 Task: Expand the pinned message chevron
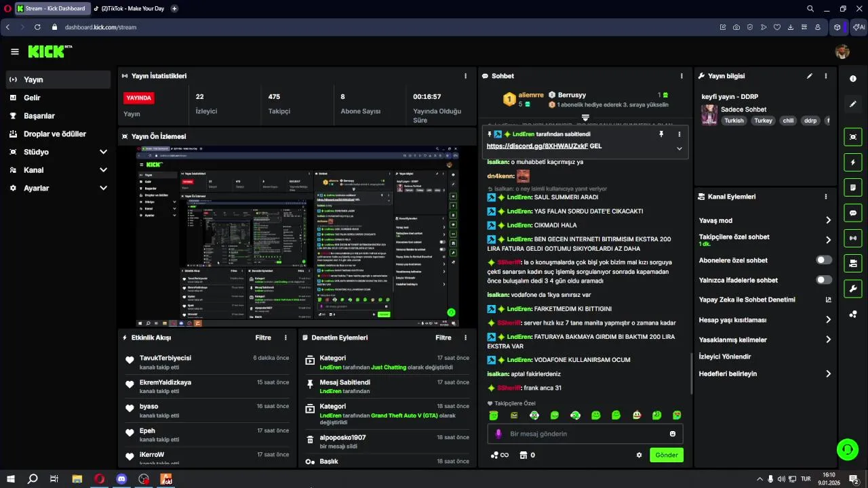(679, 148)
